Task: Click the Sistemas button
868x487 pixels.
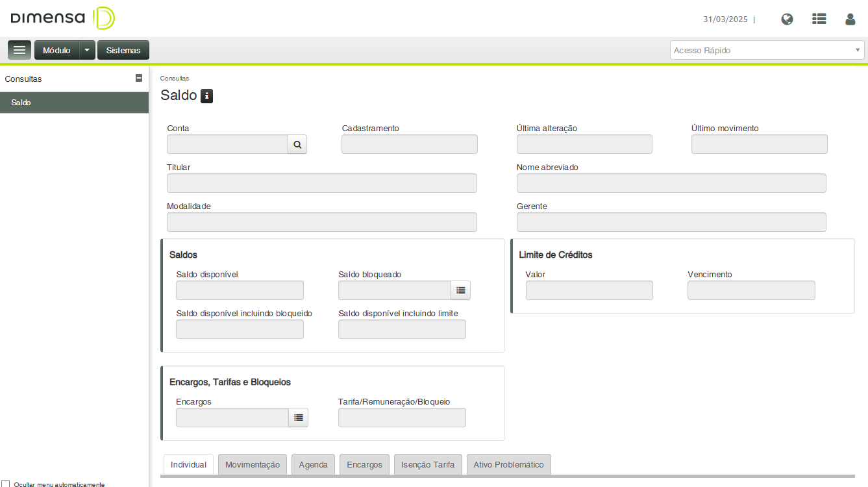Action: point(123,50)
